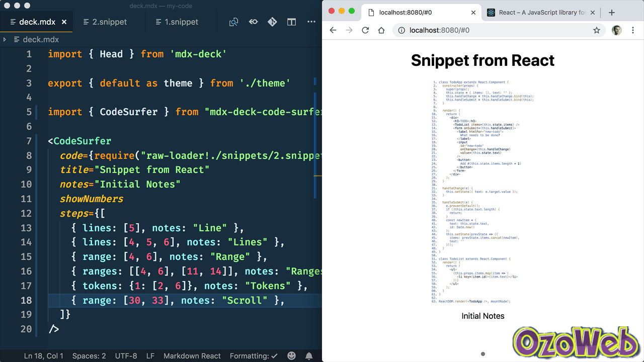Click the Chrome address bar showing localhost:8080/#0

click(498, 30)
